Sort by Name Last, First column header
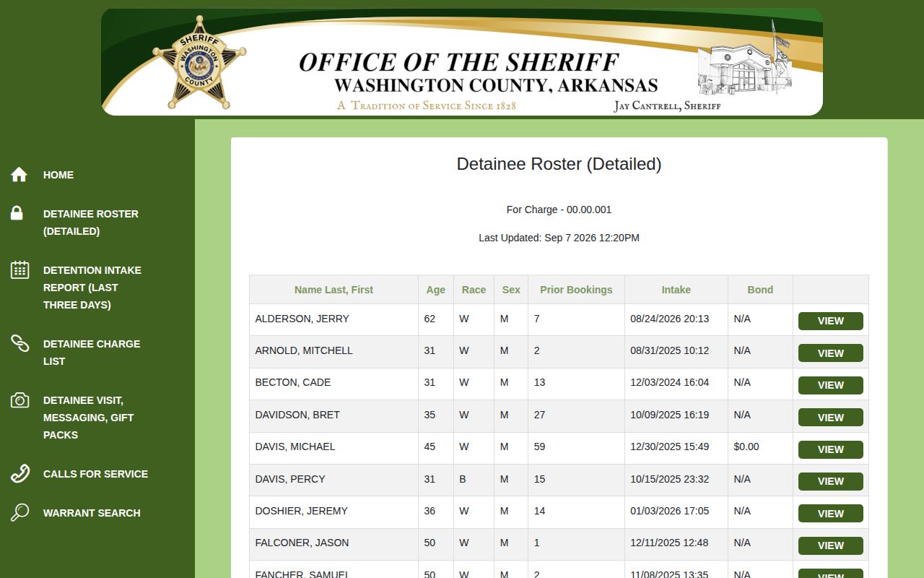Viewport: 924px width, 578px height. 334,290
